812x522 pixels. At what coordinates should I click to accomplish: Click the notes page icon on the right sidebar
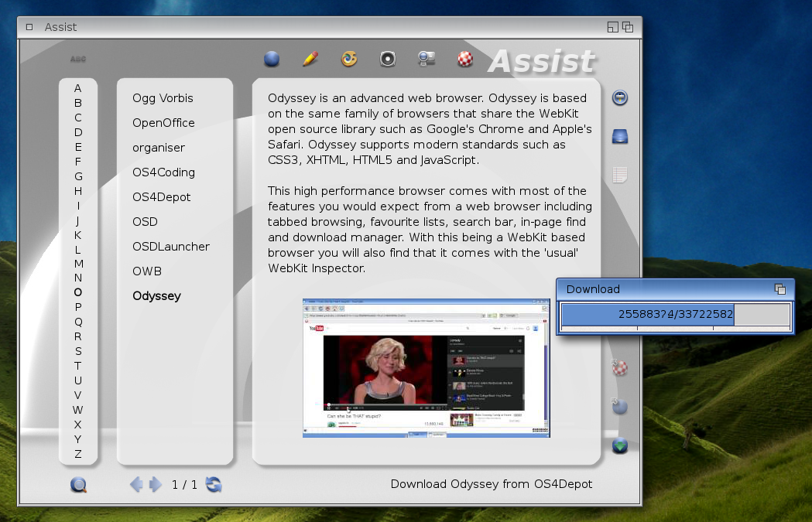pos(620,175)
